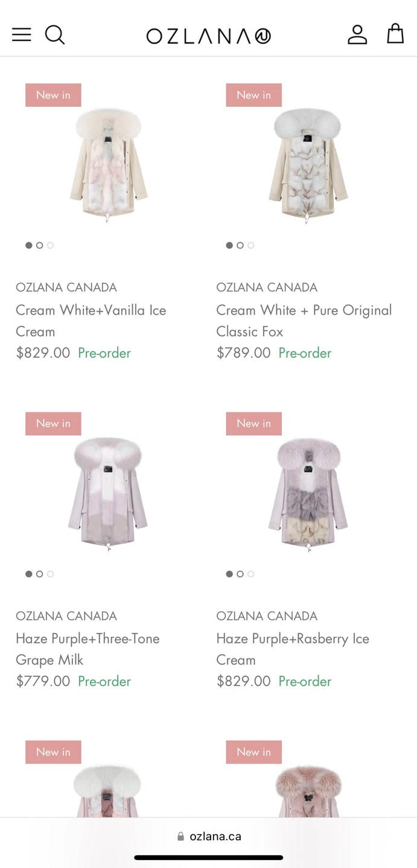The width and height of the screenshot is (417, 868).
Task: Open the hamburger navigation menu
Action: point(22,34)
